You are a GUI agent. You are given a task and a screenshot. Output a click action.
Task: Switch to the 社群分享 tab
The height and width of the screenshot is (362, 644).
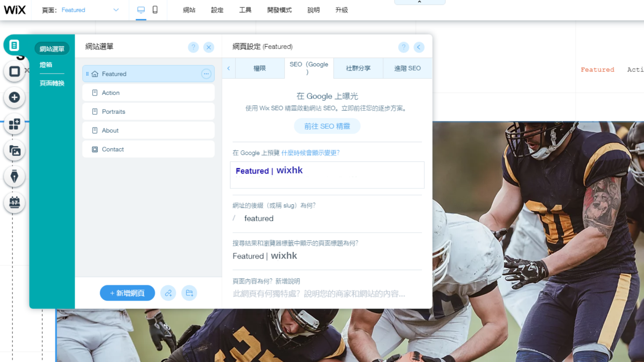358,68
